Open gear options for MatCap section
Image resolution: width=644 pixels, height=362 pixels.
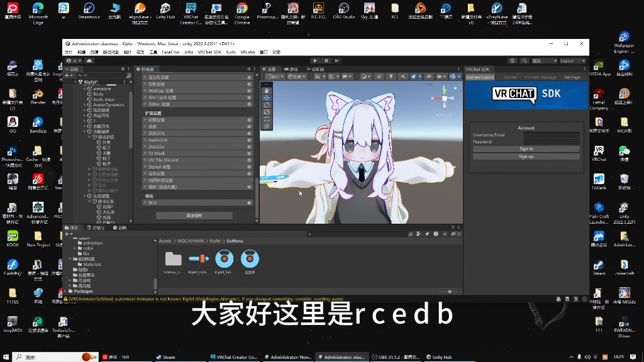pos(249,90)
